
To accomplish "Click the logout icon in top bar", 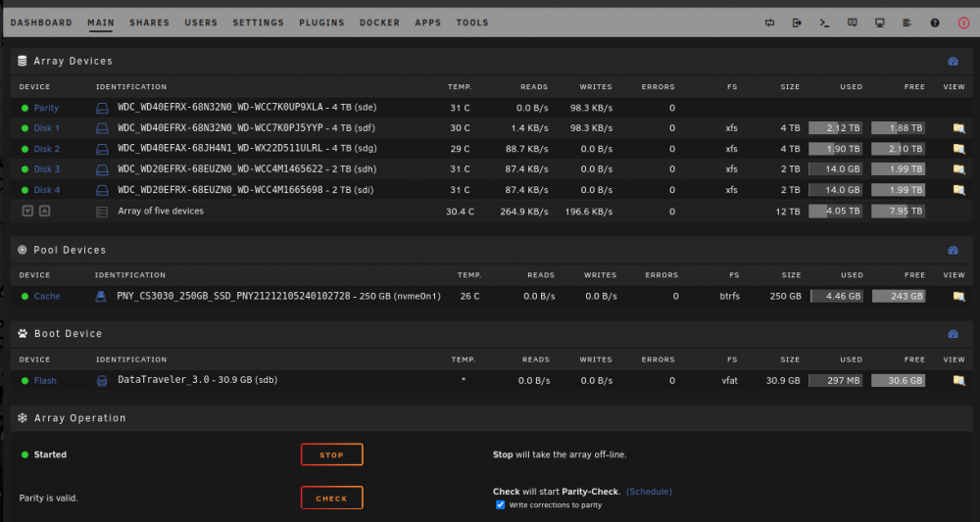I will 797,24.
